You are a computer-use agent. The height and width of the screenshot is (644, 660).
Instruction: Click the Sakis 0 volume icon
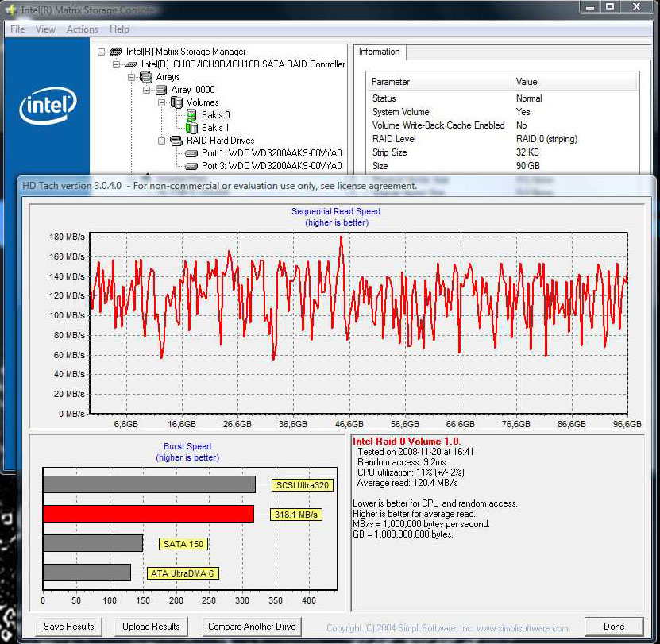[191, 115]
